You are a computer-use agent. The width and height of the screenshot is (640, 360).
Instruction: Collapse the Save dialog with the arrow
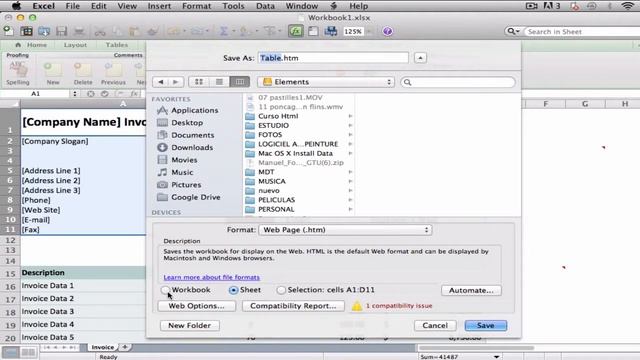tap(420, 58)
